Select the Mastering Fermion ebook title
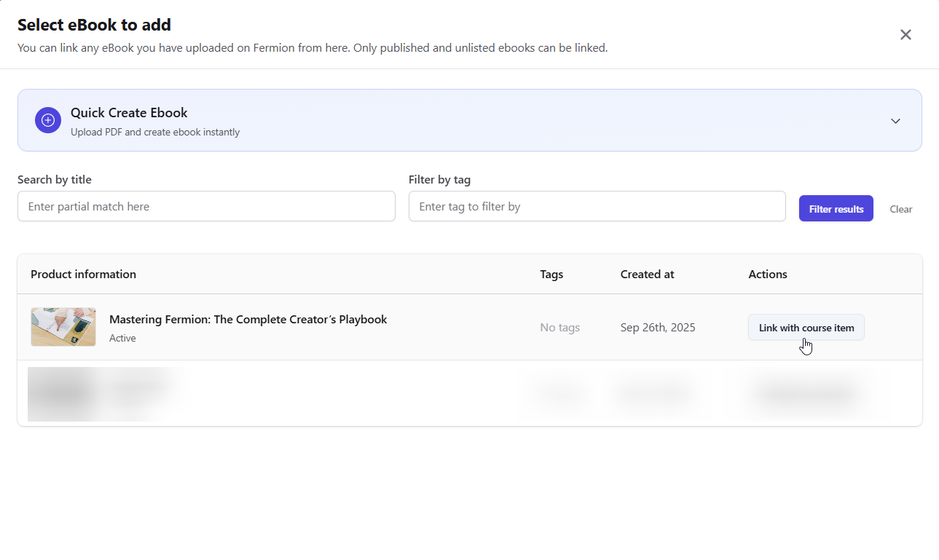Image resolution: width=939 pixels, height=560 pixels. [248, 320]
